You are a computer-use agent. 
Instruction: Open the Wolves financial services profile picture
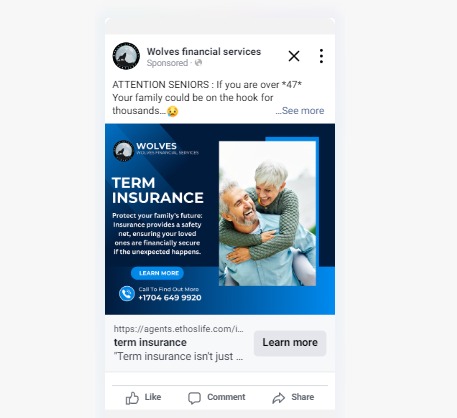tap(126, 56)
